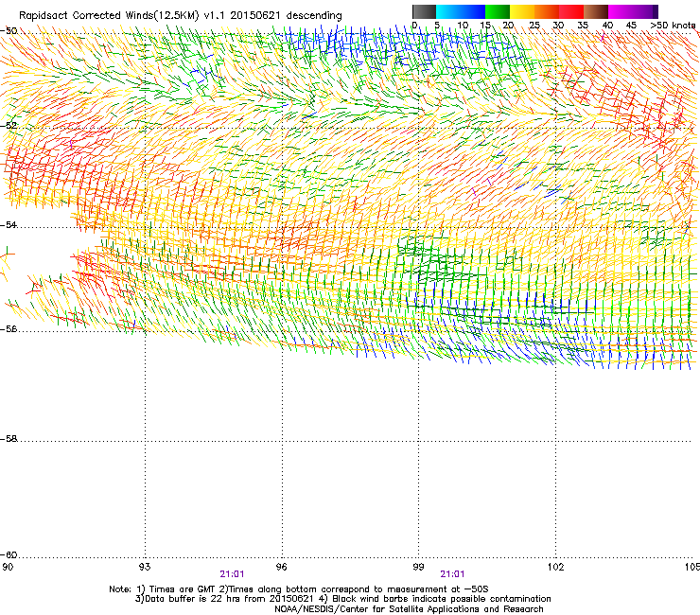Click the latitude label -54

click(x=9, y=224)
